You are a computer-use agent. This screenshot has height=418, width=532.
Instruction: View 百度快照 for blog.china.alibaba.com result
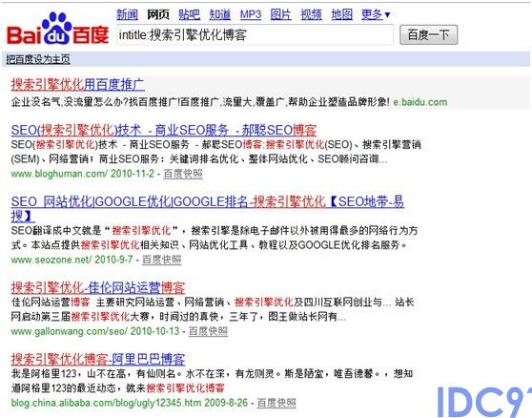[276, 403]
